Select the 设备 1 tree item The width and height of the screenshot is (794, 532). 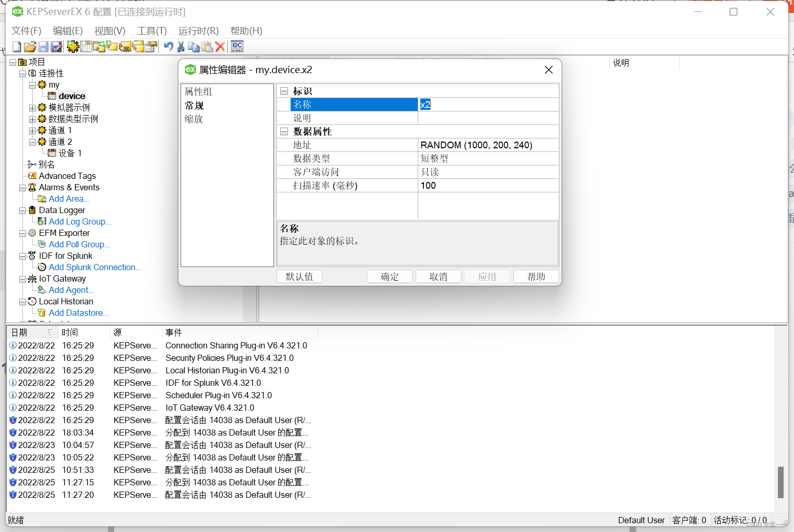pos(70,153)
